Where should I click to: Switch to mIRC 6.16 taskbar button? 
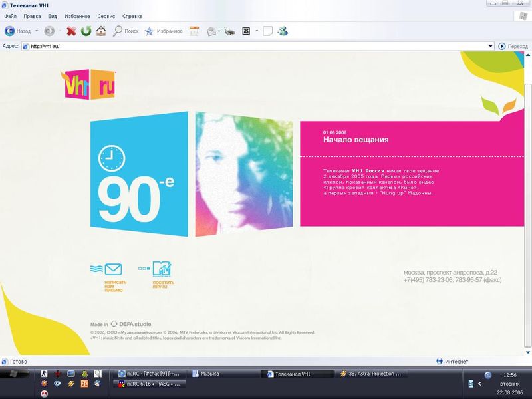pos(149,384)
